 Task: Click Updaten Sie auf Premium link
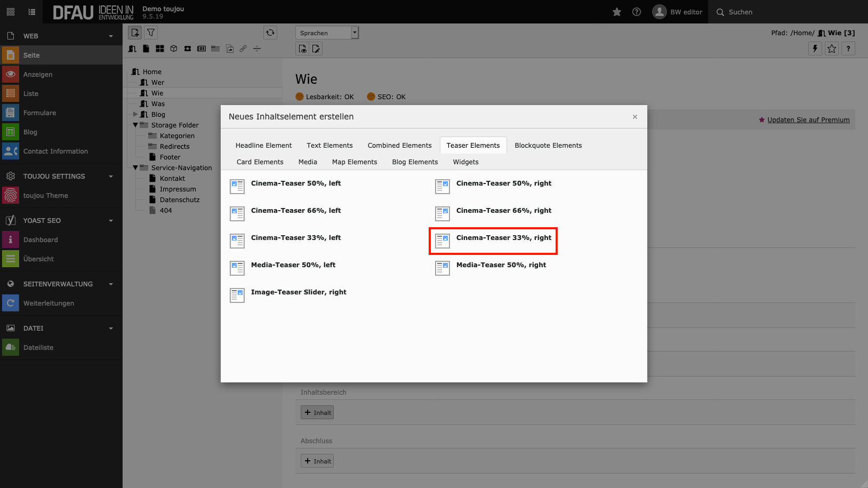(808, 119)
